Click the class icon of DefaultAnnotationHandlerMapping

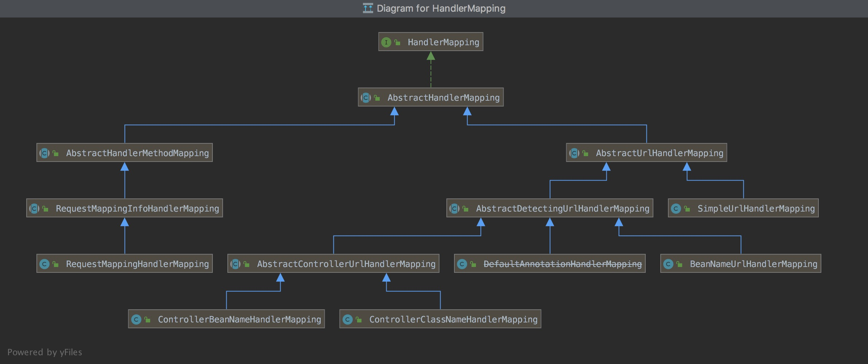[462, 264]
